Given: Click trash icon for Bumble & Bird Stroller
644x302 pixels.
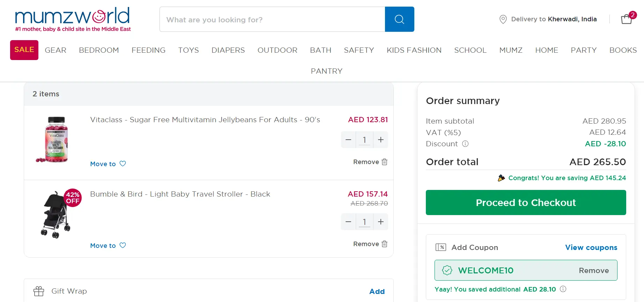Looking at the screenshot, I should [x=385, y=244].
